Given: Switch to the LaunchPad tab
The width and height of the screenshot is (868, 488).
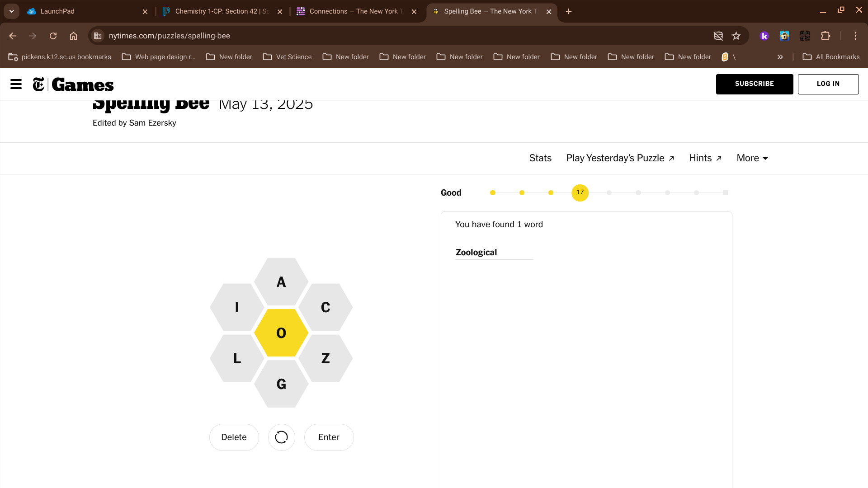Looking at the screenshot, I should 88,11.
